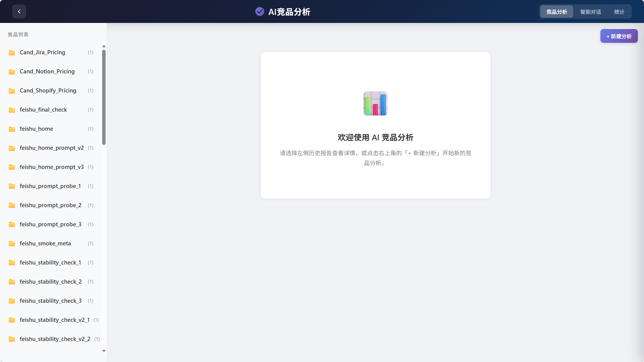This screenshot has height=362, width=644.
Task: Go to the 统计 tab
Action: (619, 12)
